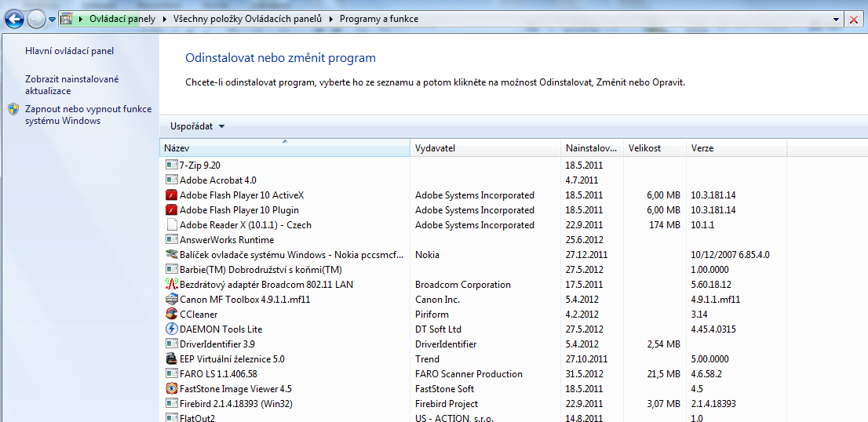This screenshot has height=422, width=868.
Task: Click publisher Broadcom Corporation cell
Action: [x=463, y=284]
